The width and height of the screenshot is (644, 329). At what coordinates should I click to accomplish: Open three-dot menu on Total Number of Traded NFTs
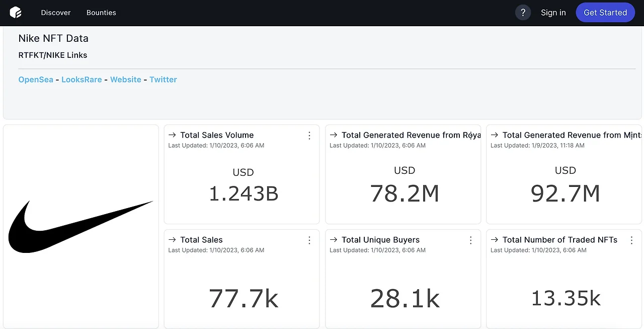coord(632,240)
